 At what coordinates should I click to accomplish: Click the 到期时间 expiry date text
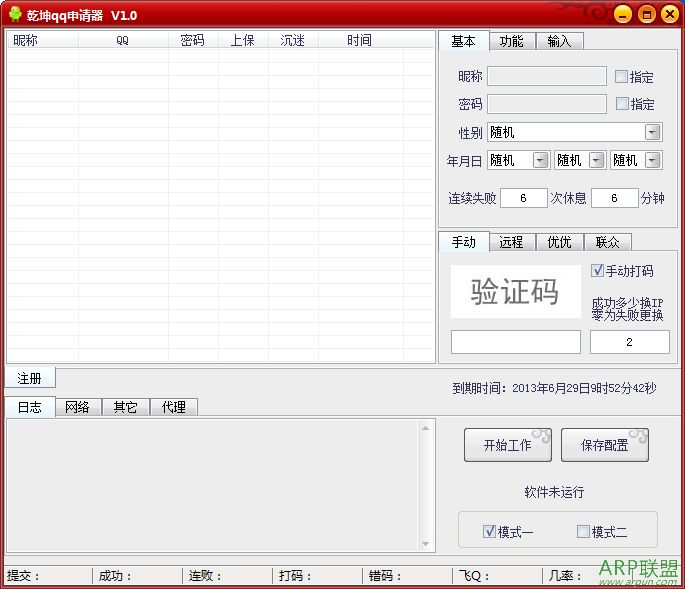[x=554, y=388]
